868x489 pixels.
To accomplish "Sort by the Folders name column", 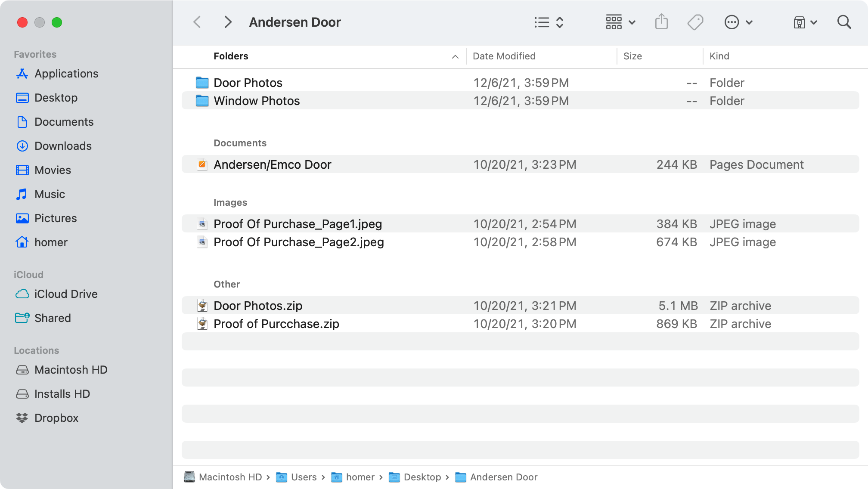I will (231, 56).
